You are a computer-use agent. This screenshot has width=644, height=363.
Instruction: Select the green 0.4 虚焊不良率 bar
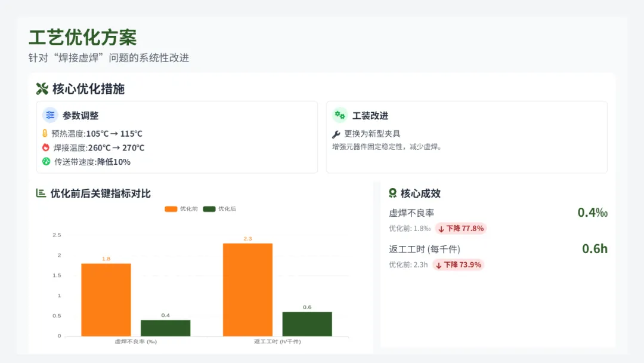point(166,328)
